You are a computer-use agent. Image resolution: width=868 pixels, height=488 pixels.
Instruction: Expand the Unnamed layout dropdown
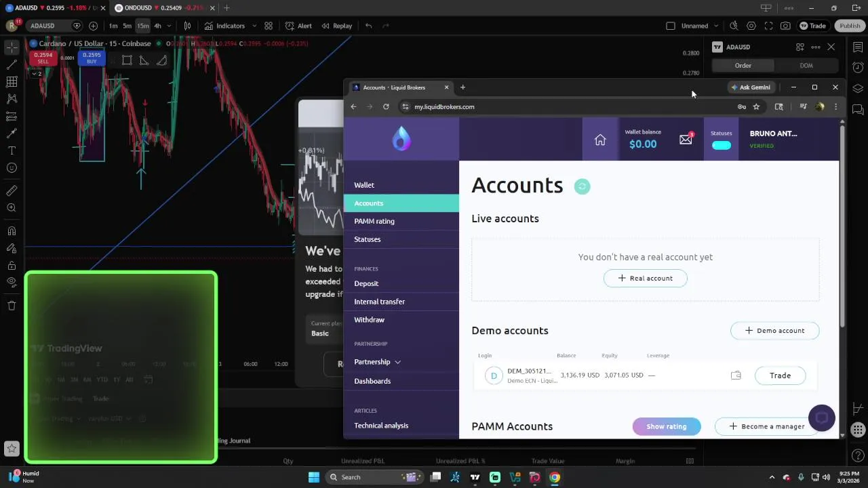click(715, 26)
